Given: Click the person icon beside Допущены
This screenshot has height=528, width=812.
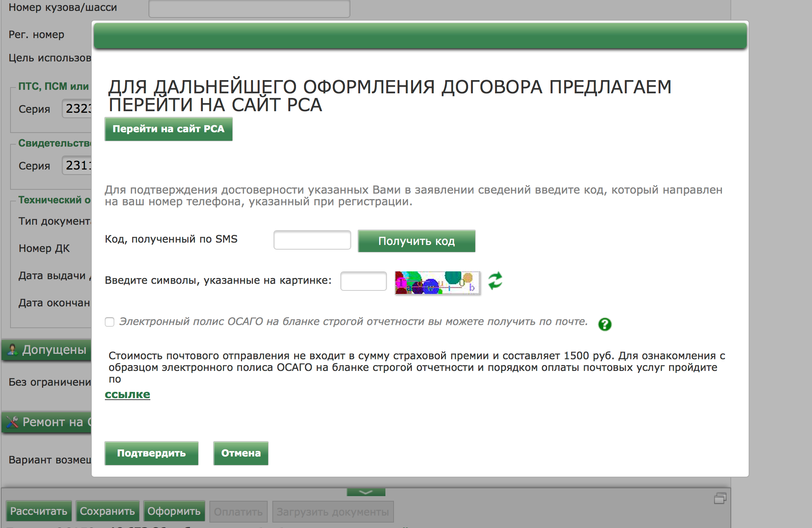Looking at the screenshot, I should tap(12, 350).
